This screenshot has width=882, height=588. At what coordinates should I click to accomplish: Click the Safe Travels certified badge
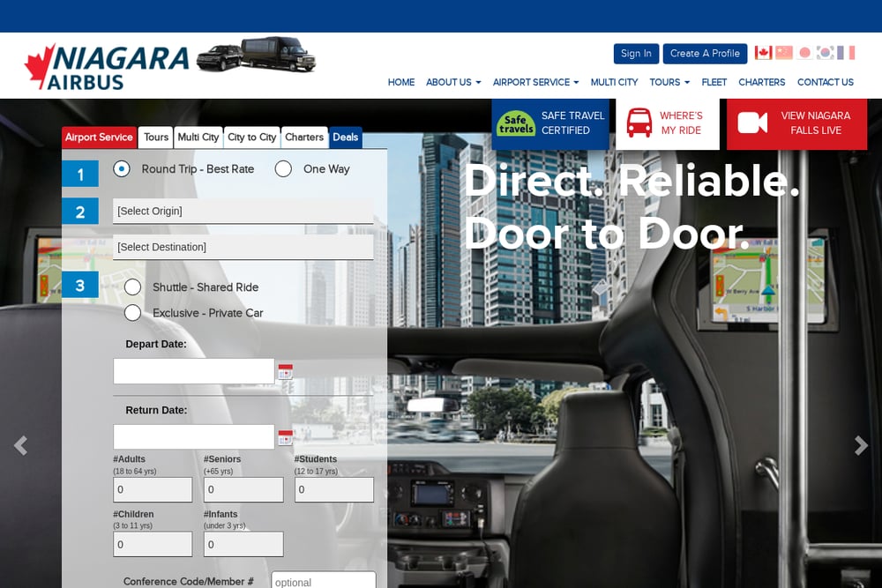coord(515,123)
